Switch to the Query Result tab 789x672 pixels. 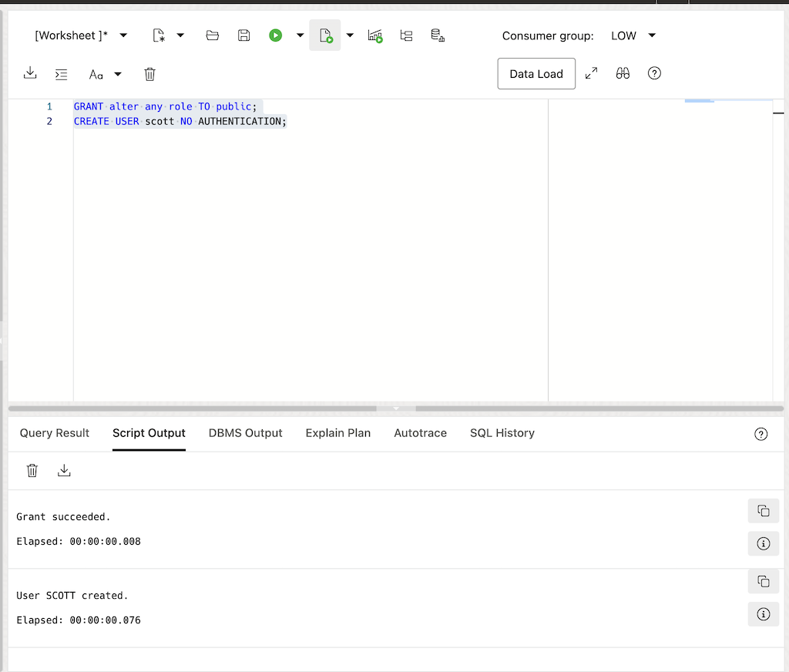[x=55, y=433]
